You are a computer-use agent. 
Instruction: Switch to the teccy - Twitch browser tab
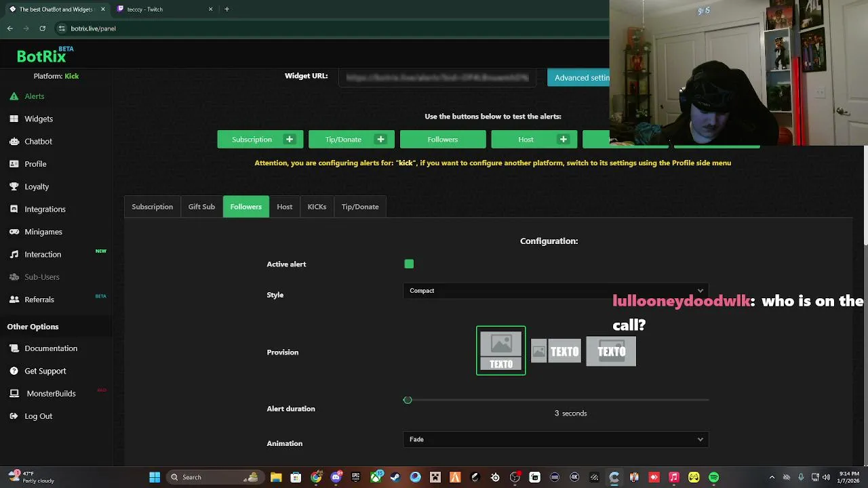163,9
